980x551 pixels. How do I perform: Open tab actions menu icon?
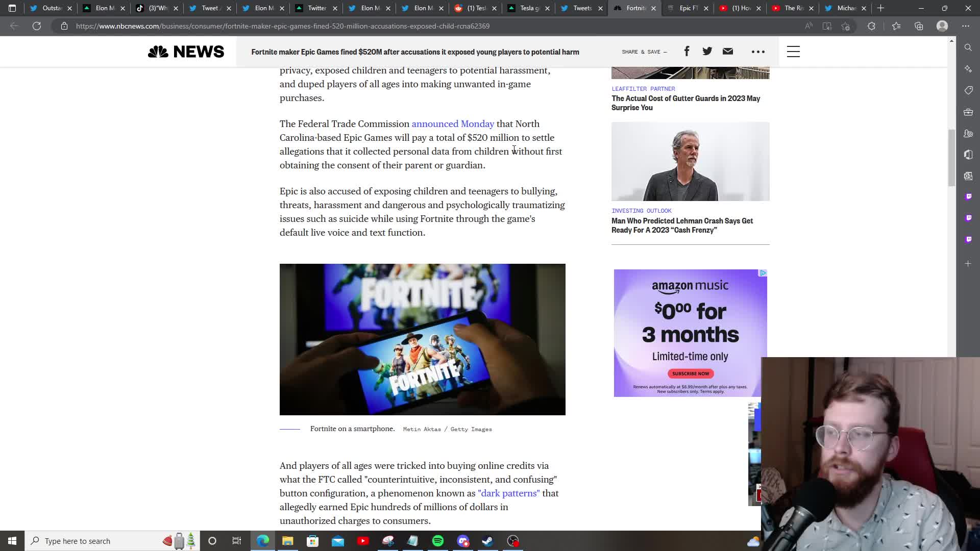pos(12,8)
